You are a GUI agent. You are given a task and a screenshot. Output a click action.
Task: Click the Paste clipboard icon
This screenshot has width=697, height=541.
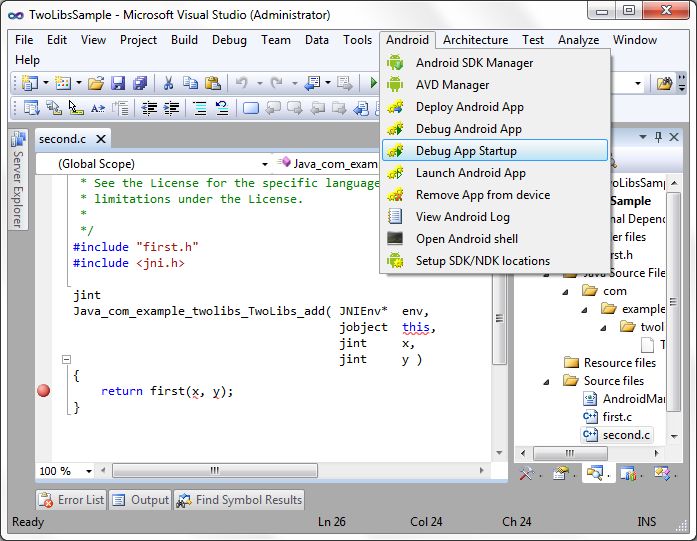(x=213, y=83)
